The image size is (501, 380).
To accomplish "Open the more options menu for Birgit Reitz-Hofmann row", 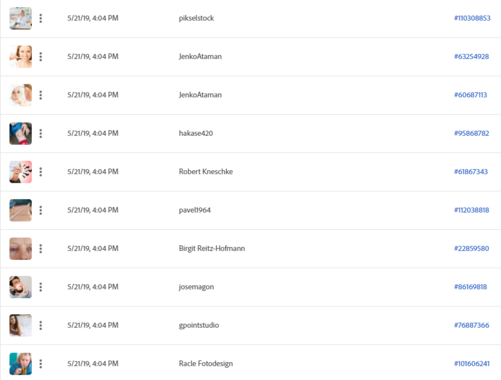I will click(x=41, y=248).
